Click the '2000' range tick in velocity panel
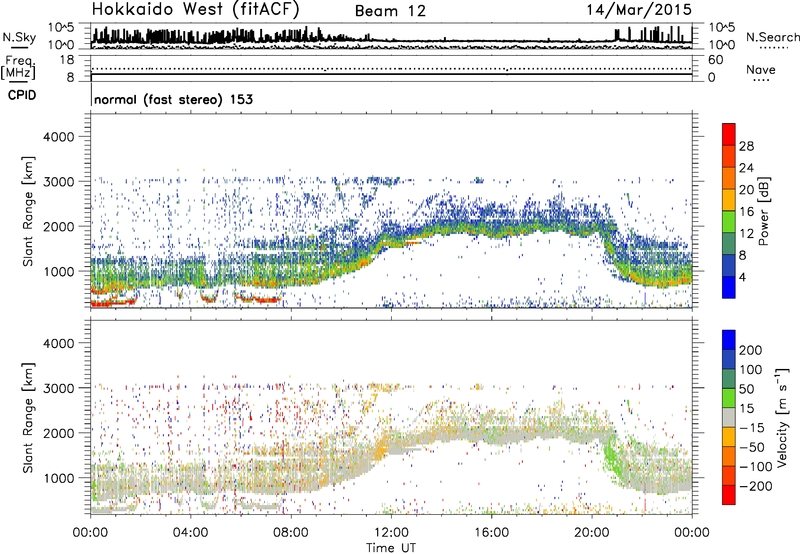 tap(59, 433)
